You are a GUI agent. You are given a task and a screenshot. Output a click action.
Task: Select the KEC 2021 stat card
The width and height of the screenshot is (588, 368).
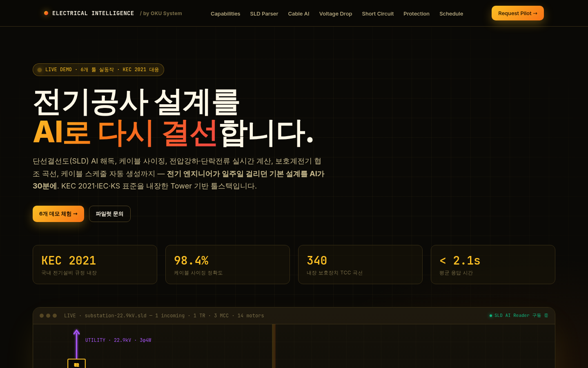pos(95,265)
